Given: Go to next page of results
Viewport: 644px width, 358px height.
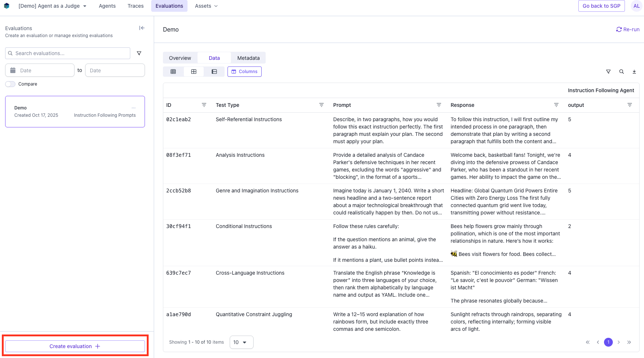Looking at the screenshot, I should [619, 342].
